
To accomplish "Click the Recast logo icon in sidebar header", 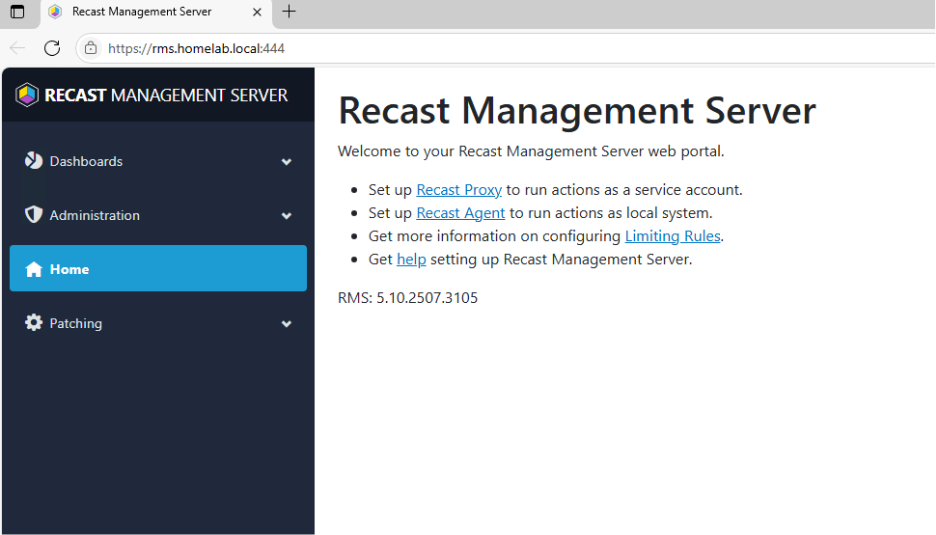I will point(27,95).
